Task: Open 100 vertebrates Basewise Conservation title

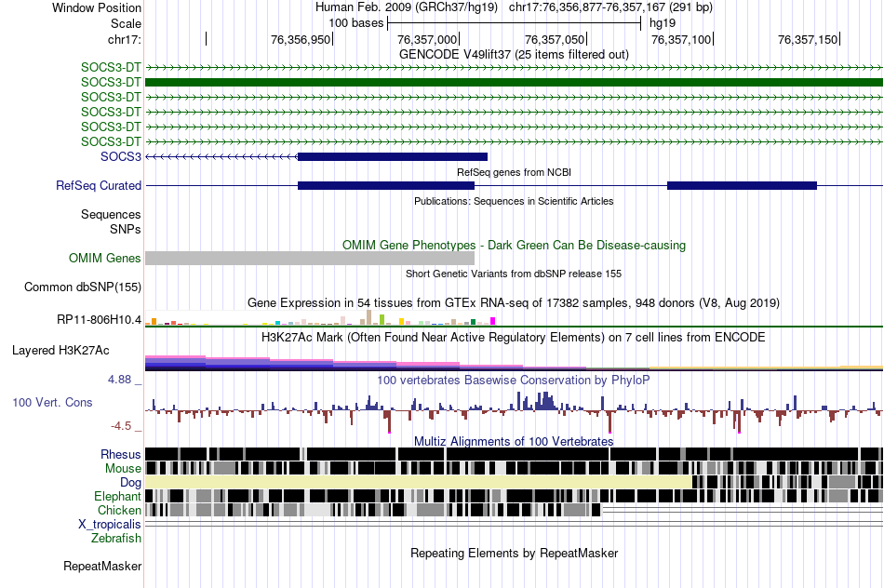Action: (514, 380)
